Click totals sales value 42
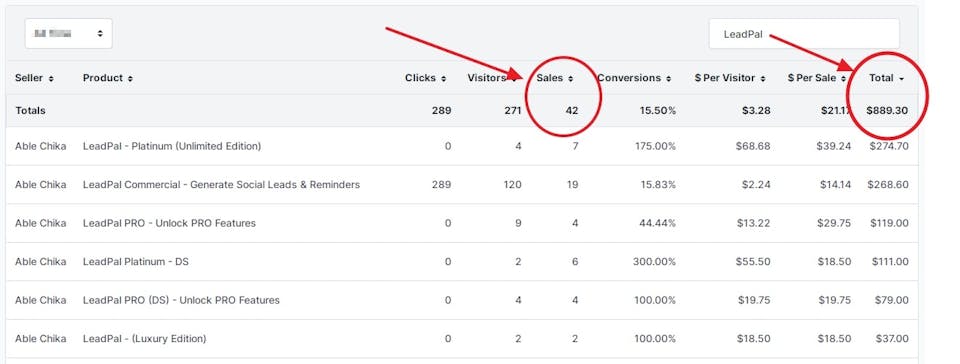The image size is (960, 364). click(572, 111)
